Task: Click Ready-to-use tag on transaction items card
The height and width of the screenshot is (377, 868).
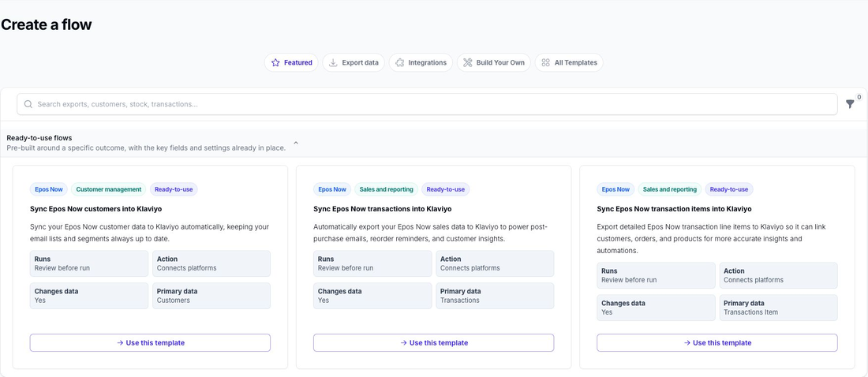Action: coord(729,189)
